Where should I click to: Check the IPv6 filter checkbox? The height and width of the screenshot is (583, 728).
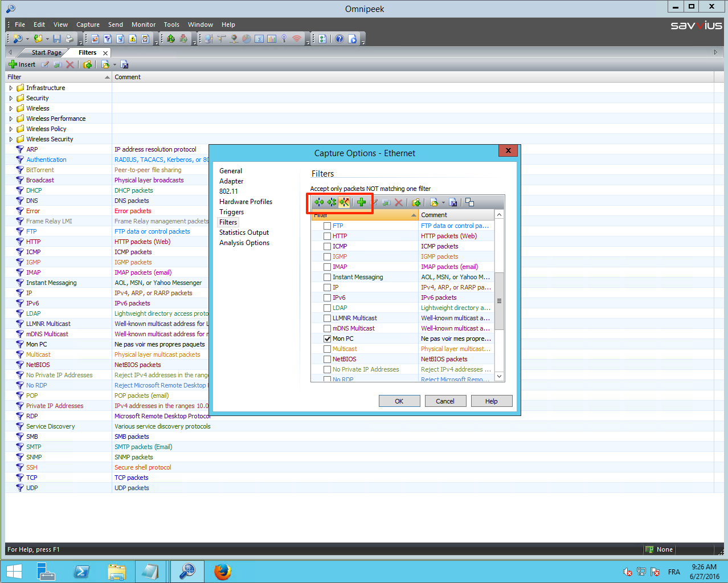327,297
